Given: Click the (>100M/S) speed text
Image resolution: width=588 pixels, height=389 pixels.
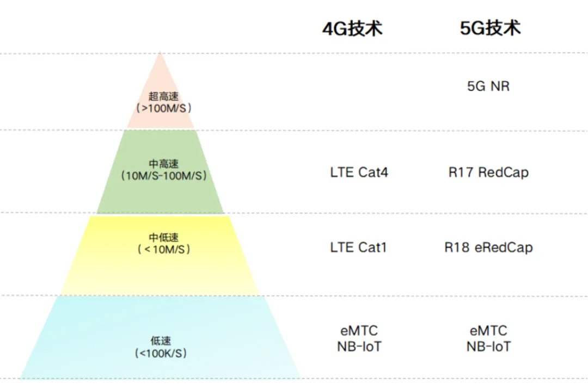Looking at the screenshot, I should tap(163, 108).
